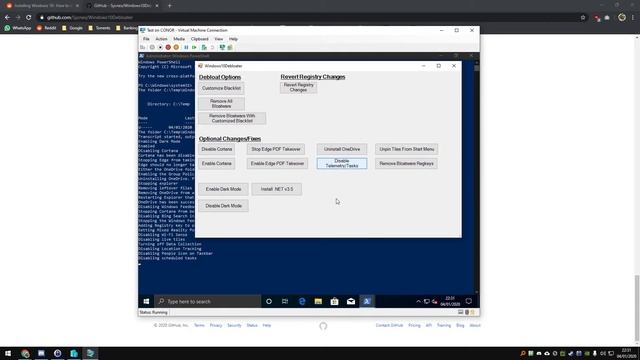640x360 pixels.
Task: Click the Revert Registry Changes button
Action: tap(298, 87)
